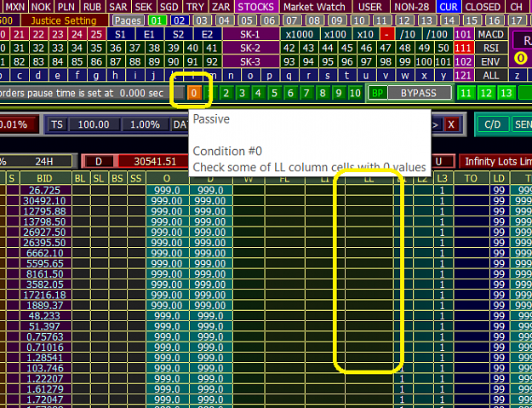The image size is (532, 408).
Task: Apply the x1000 multiplier
Action: (x=300, y=34)
